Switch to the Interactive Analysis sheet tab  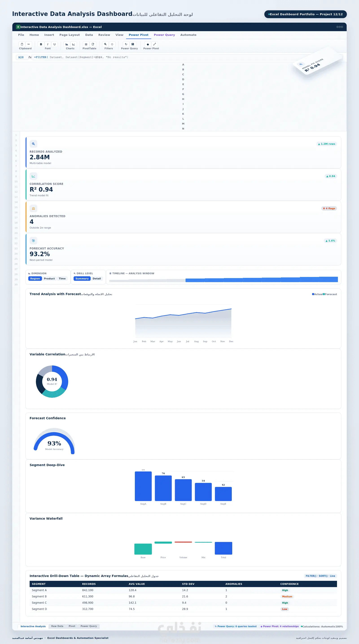click(x=33, y=626)
